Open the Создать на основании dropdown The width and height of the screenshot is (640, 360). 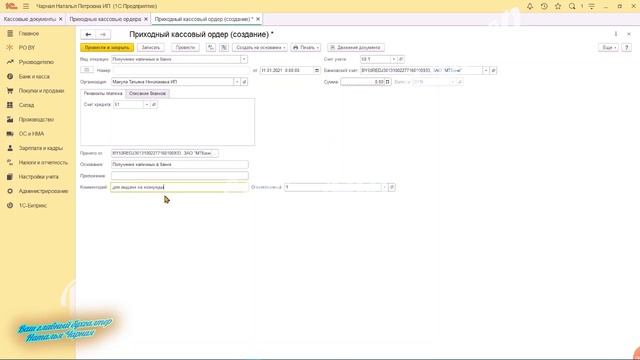pyautogui.click(x=260, y=47)
